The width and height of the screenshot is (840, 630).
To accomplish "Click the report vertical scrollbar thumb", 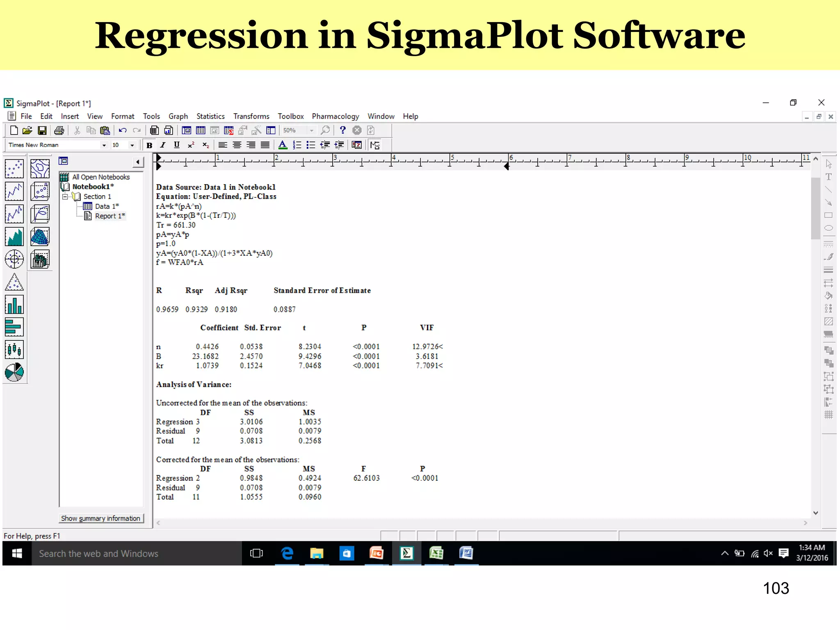I will pos(815,208).
